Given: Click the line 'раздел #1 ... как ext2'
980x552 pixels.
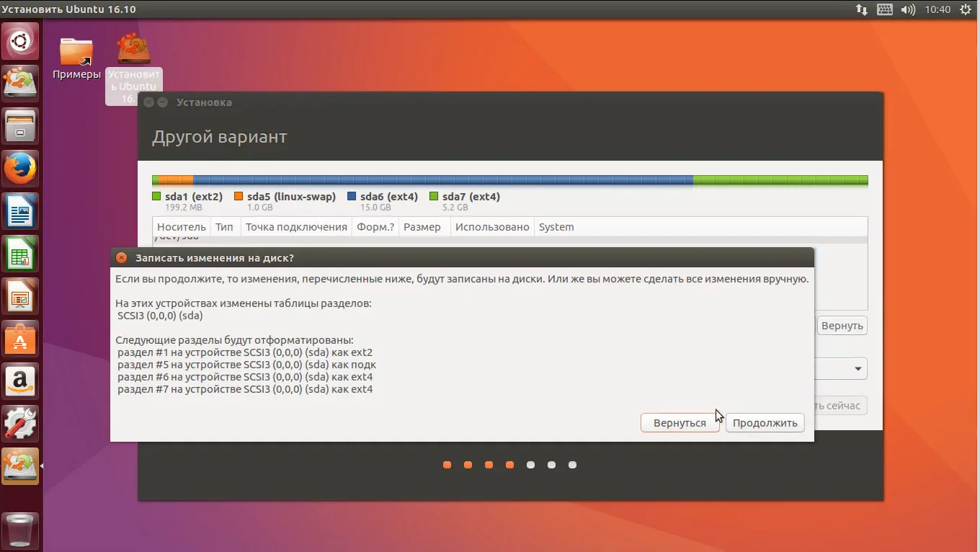Looking at the screenshot, I should [x=245, y=352].
